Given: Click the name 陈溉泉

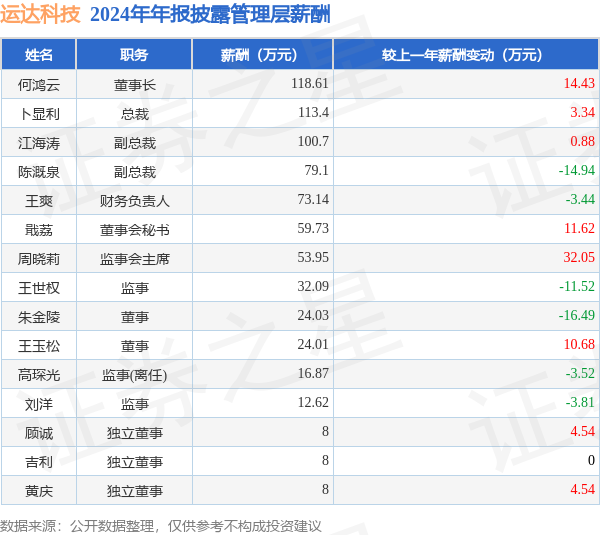Looking at the screenshot, I should 39,172.
